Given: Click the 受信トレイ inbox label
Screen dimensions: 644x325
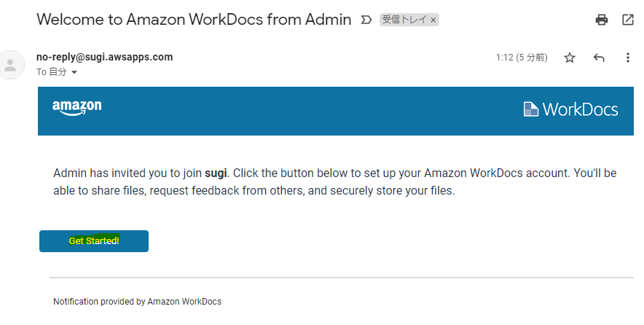Looking at the screenshot, I should (404, 20).
